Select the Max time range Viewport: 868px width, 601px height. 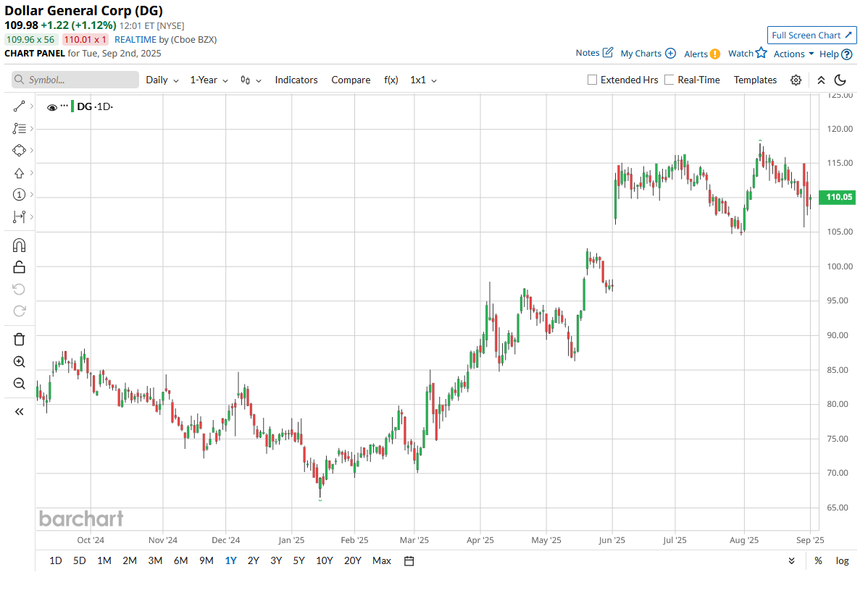[x=382, y=561]
